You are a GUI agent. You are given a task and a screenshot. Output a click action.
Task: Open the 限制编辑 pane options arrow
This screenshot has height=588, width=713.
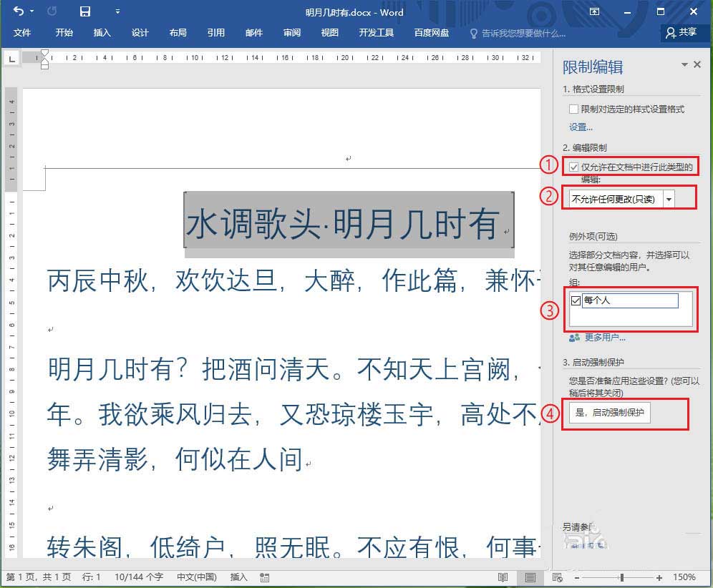tap(684, 65)
